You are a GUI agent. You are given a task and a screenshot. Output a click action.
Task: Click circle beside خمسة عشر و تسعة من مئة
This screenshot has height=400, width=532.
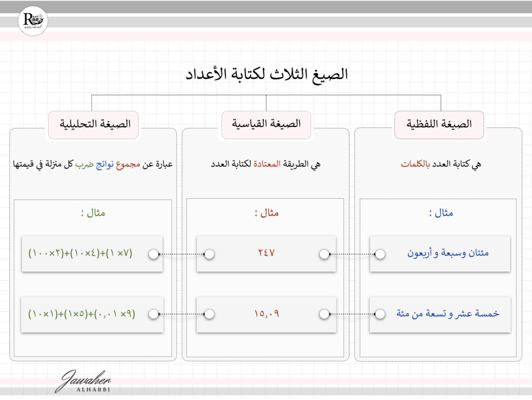click(x=380, y=314)
